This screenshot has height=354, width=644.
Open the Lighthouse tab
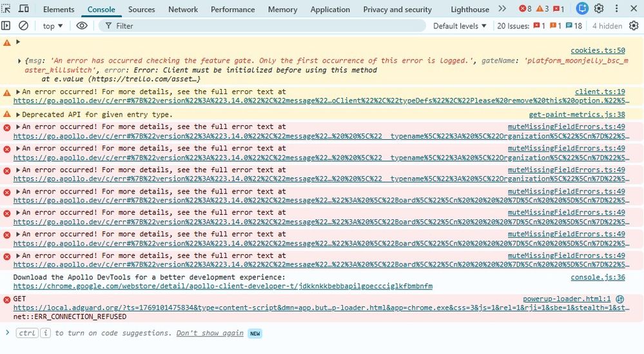[x=469, y=9]
